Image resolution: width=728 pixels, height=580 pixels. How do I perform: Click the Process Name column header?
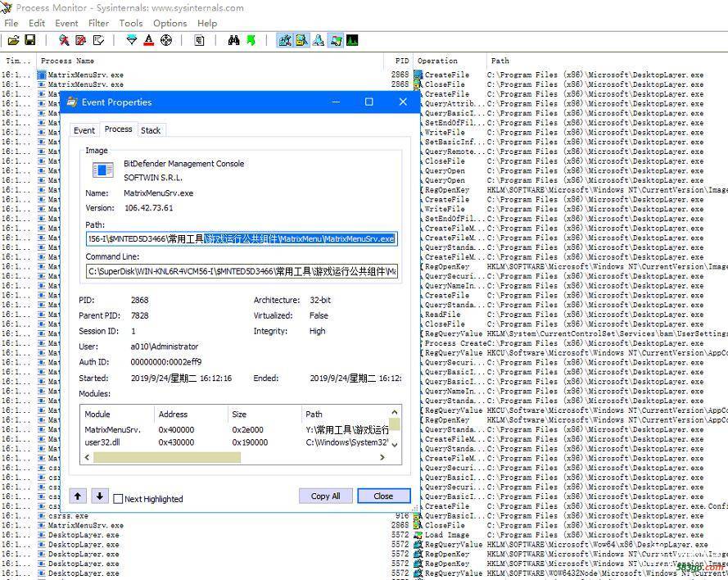click(x=210, y=61)
